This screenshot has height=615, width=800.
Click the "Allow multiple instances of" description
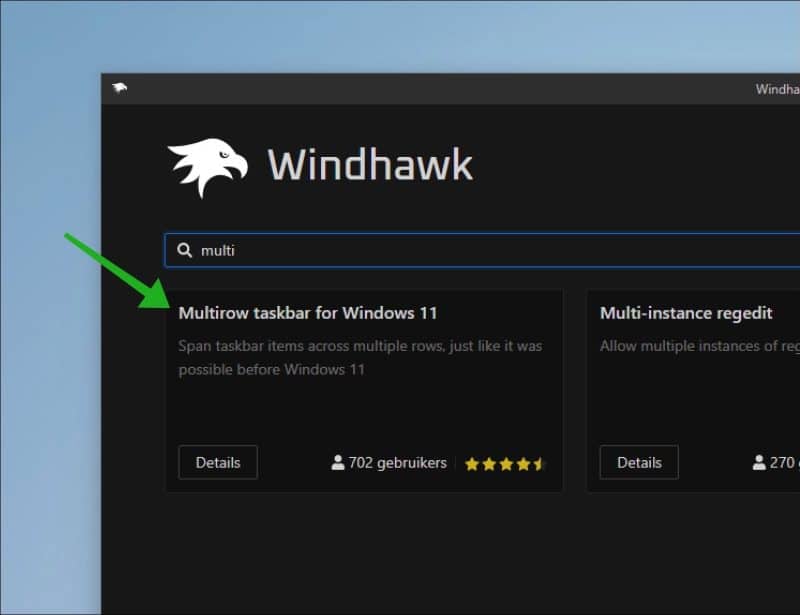[x=700, y=346]
